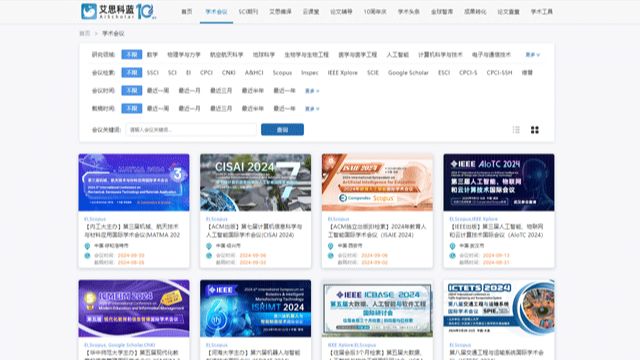The width and height of the screenshot is (640, 360).
Task: Filter research field by 人工智能
Action: pos(398,55)
